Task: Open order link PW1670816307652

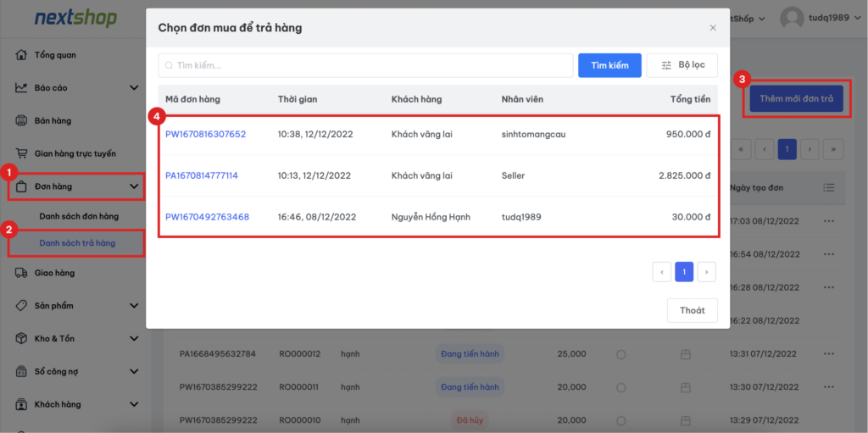Action: click(x=205, y=134)
